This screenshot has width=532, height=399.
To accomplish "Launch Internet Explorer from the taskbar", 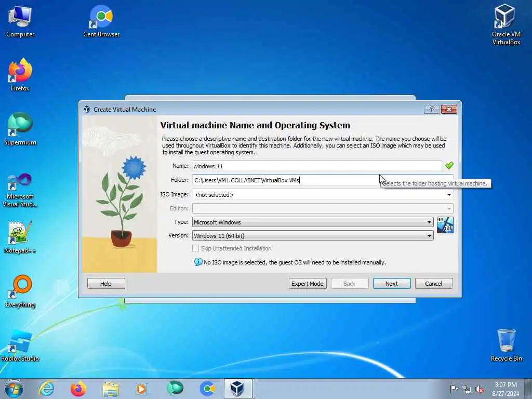I will (46, 389).
